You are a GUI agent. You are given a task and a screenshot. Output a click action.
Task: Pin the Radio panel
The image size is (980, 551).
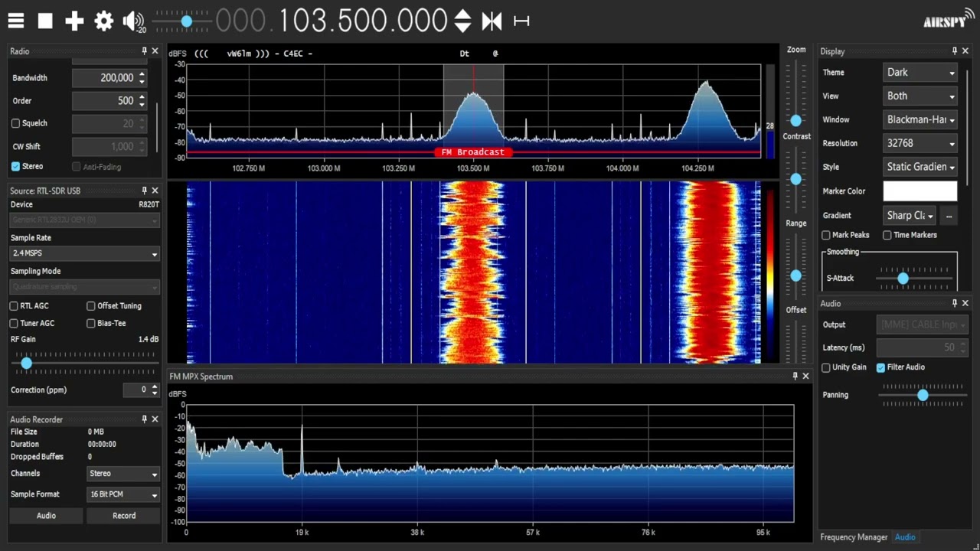144,51
